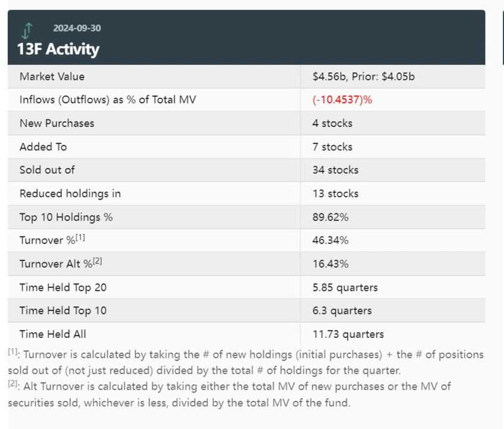The height and width of the screenshot is (429, 504).
Task: Click the 46.34% turnover value
Action: 330,240
